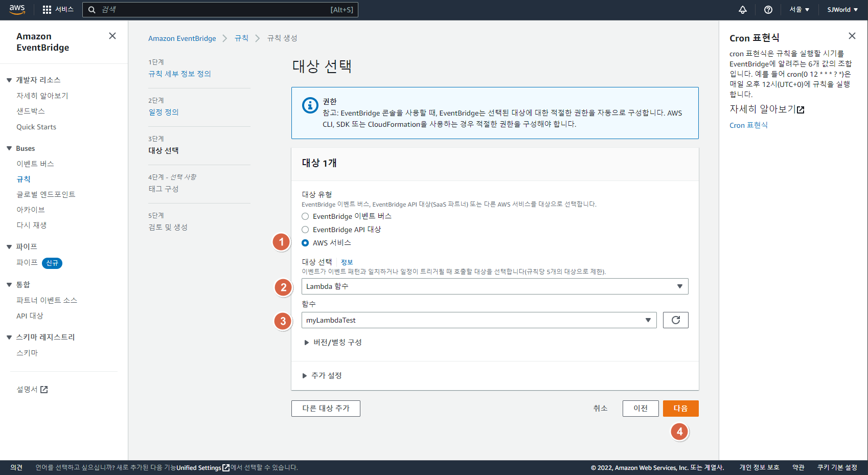Go to step 1 규칙 세부 정보 정의
Screen dimensions: 868x475
pyautogui.click(x=179, y=74)
